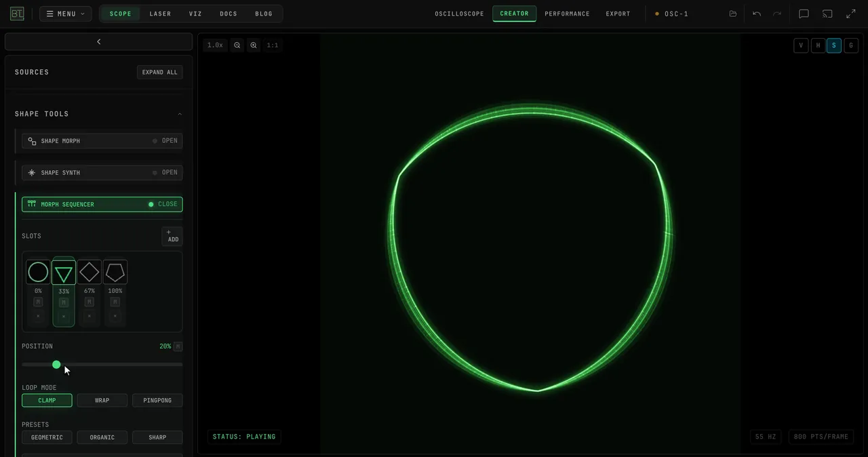
Task: Switch to Oscilloscope mode
Action: [460, 14]
